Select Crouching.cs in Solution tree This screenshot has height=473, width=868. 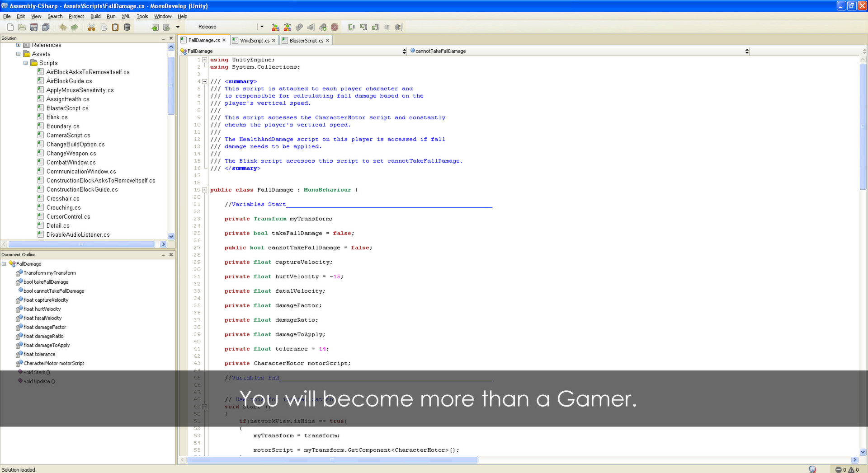pyautogui.click(x=63, y=208)
